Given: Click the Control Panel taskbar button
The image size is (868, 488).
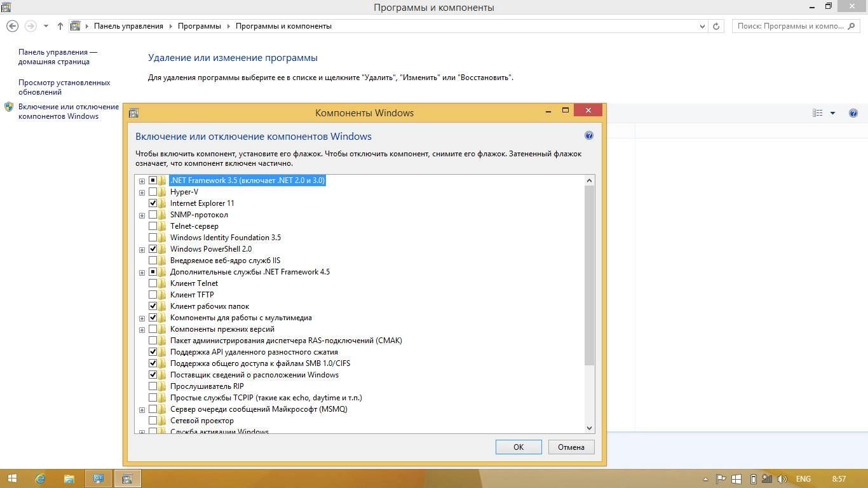Looking at the screenshot, I should coord(99,478).
